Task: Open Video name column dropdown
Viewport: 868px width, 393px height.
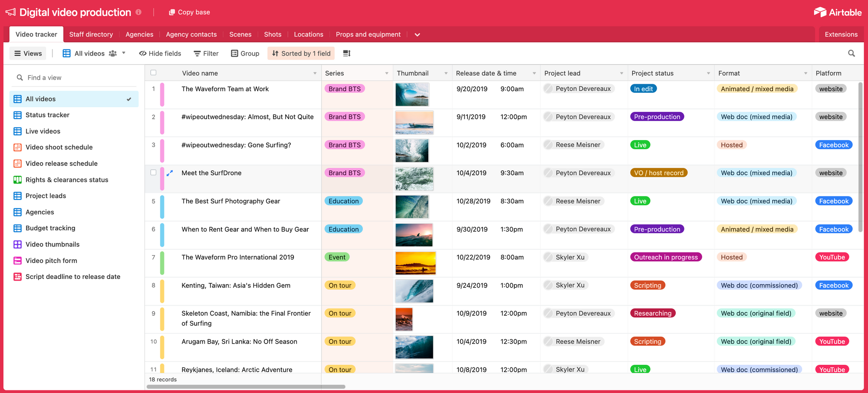Action: tap(315, 73)
